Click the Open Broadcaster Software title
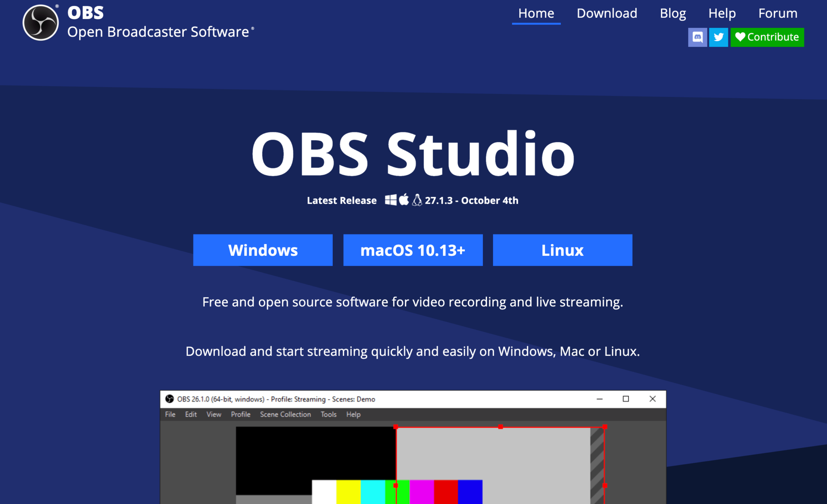This screenshot has height=504, width=827. [x=158, y=32]
